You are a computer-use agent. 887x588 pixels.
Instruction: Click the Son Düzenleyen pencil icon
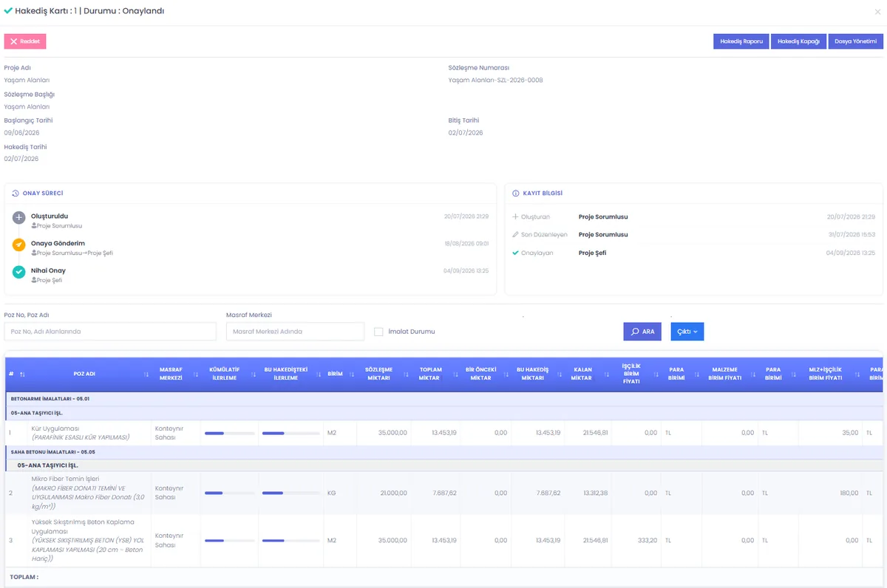click(515, 234)
